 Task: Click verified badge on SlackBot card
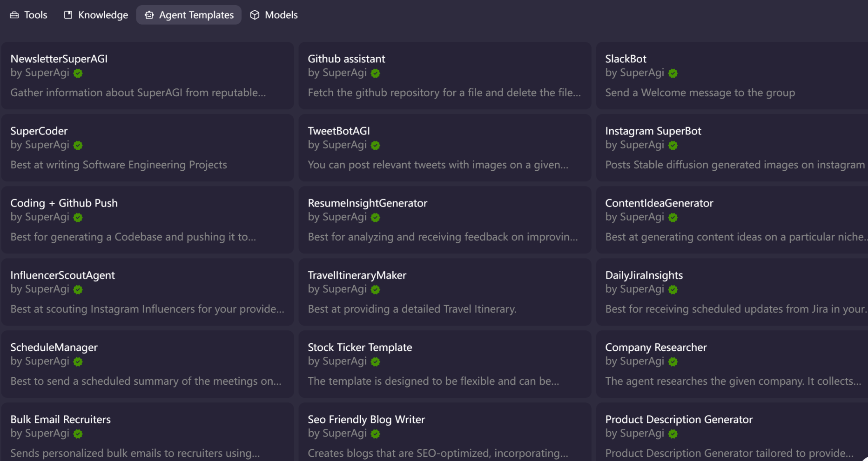[673, 73]
